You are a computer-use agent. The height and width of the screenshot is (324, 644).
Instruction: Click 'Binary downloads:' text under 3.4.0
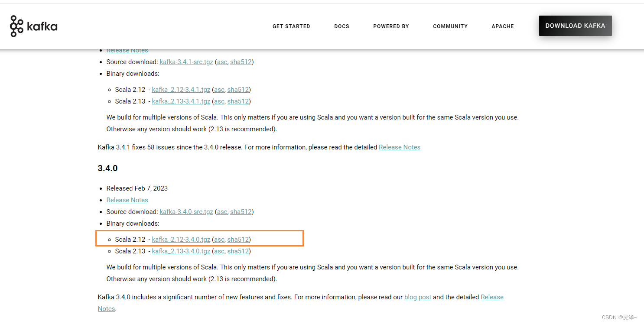pos(133,224)
